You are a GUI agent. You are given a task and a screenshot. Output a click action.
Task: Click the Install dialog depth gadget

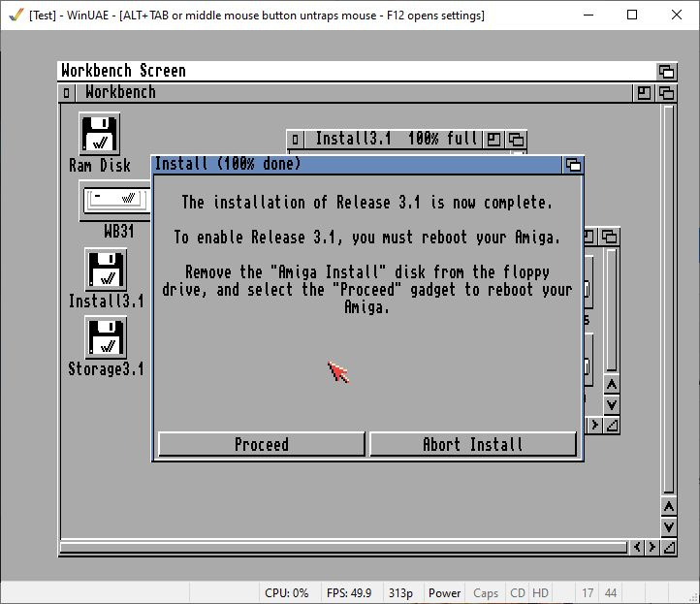(573, 165)
